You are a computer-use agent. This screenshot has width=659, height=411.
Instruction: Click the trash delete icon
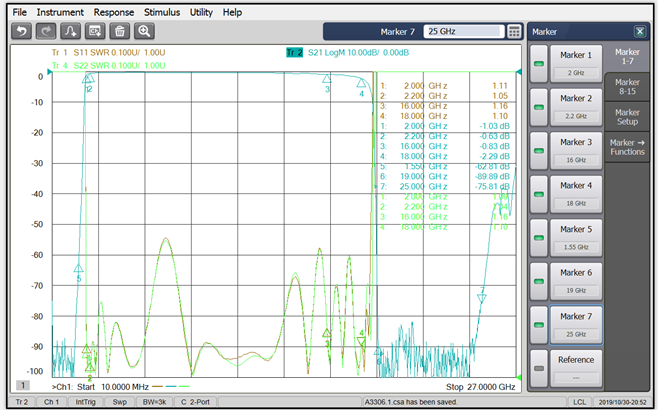pyautogui.click(x=120, y=32)
